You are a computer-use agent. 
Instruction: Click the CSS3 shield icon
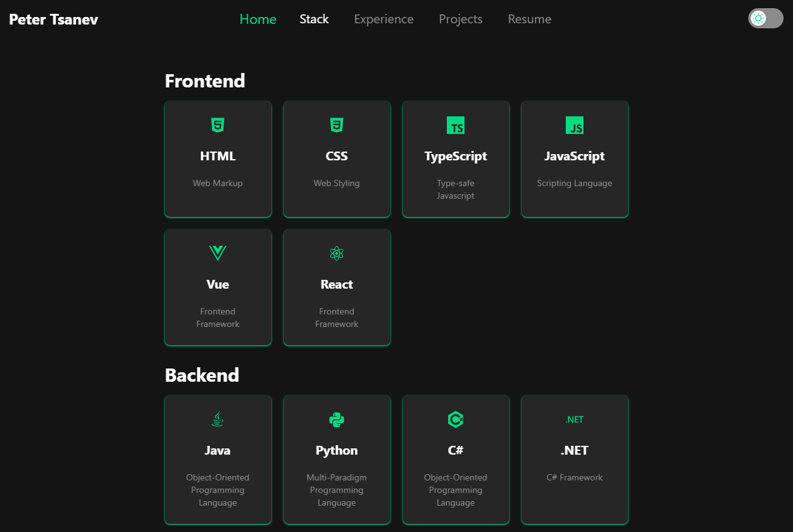pyautogui.click(x=337, y=125)
